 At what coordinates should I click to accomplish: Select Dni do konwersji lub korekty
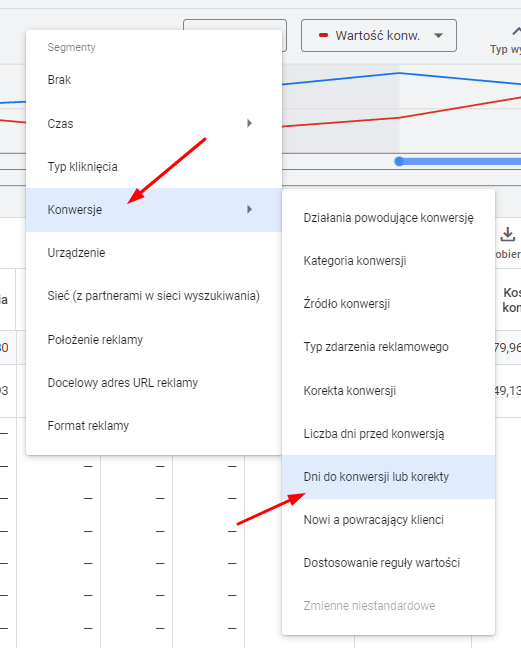coord(388,477)
